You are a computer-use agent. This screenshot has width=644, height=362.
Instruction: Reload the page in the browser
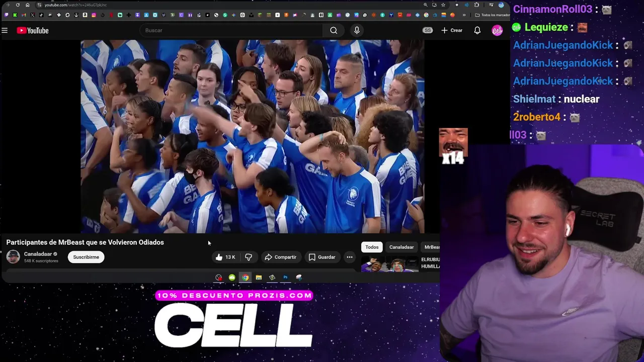18,5
